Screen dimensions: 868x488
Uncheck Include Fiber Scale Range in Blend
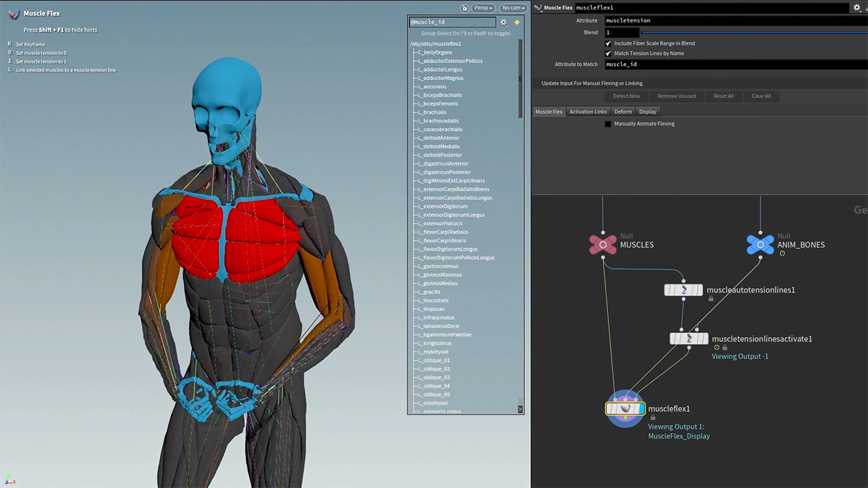(x=608, y=43)
